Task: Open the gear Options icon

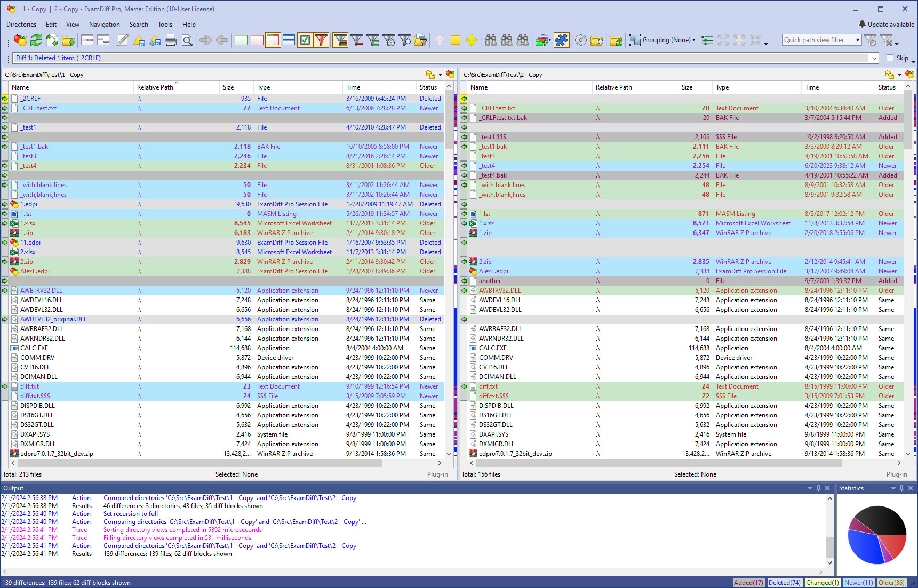Action: pyautogui.click(x=581, y=40)
